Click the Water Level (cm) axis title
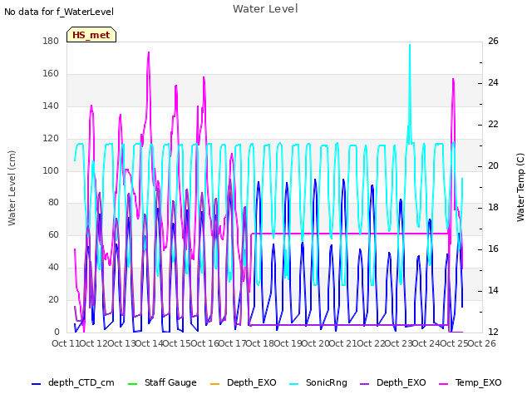The width and height of the screenshot is (532, 399). (12, 189)
